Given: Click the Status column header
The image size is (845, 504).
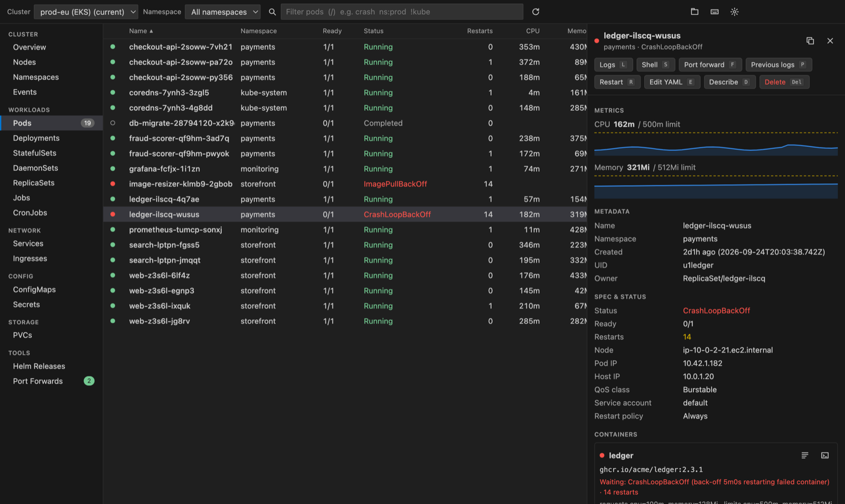Looking at the screenshot, I should click(x=373, y=31).
